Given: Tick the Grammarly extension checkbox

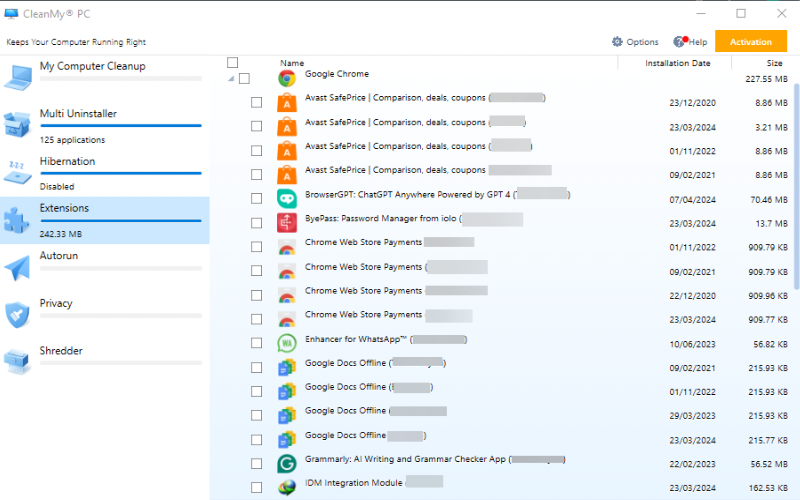Looking at the screenshot, I should click(x=257, y=464).
